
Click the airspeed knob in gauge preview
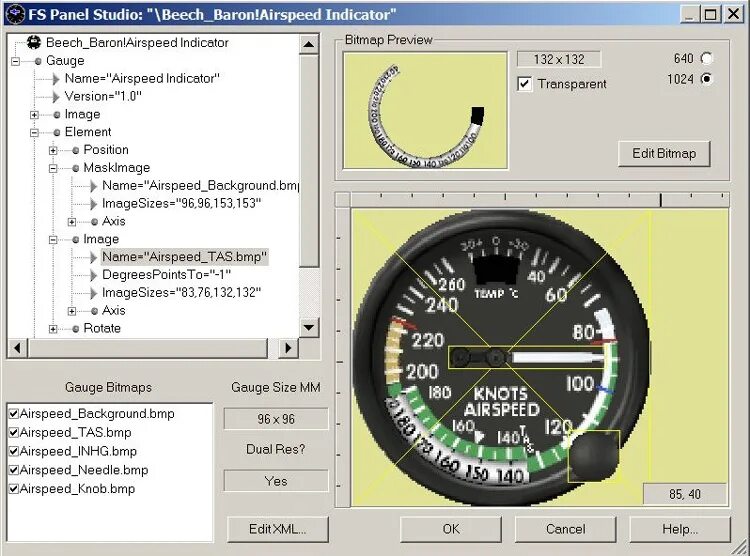point(593,456)
